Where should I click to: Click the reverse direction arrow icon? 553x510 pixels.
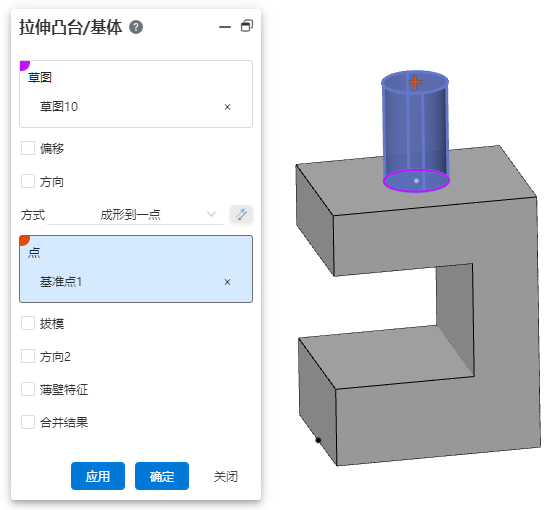241,214
